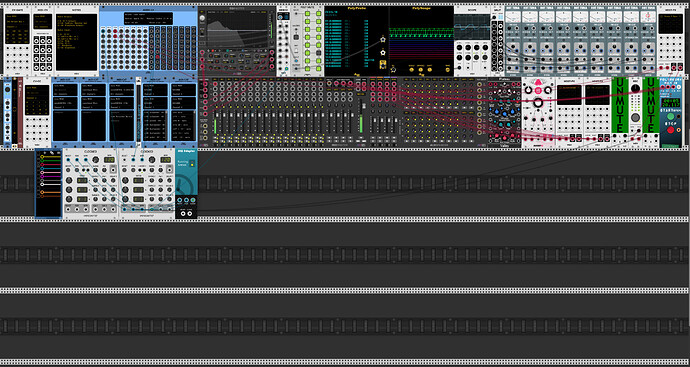The image size is (690, 367).
Task: Click knob on narrow blue module at second row's left edge
Action: point(7,89)
